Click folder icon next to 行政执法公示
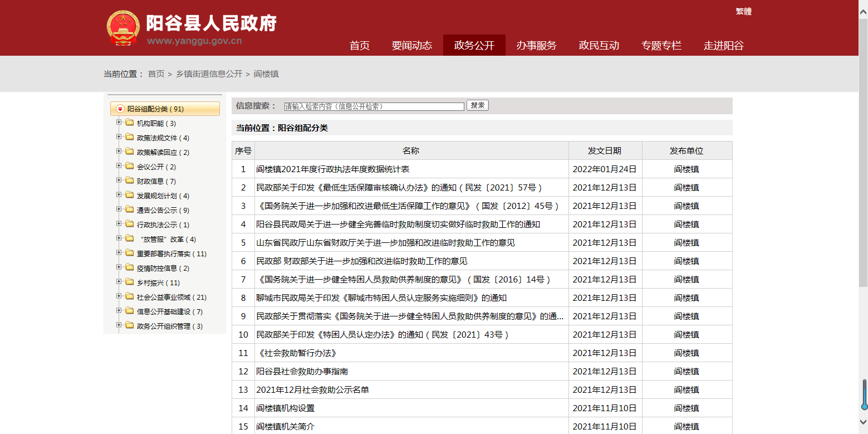868x434 pixels. (x=129, y=224)
